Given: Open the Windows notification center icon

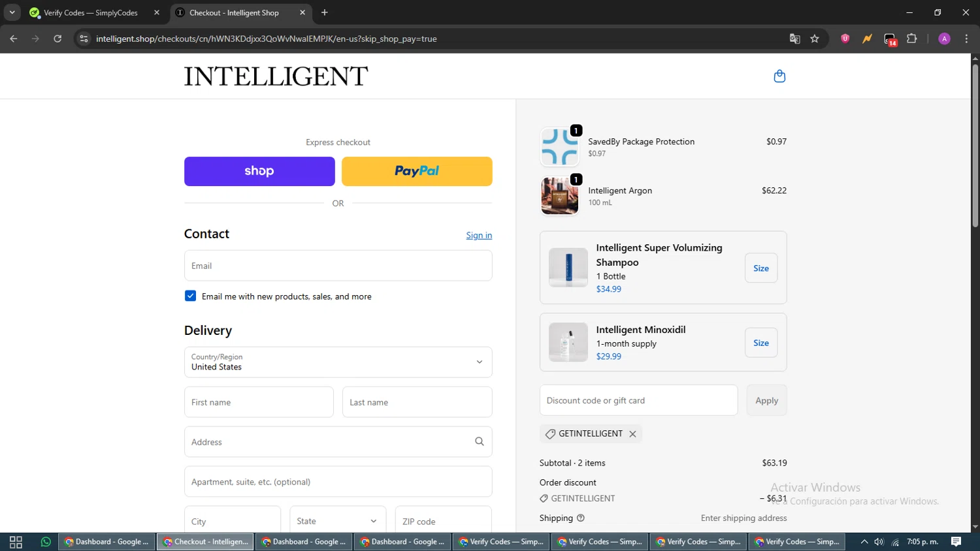Looking at the screenshot, I should (956, 542).
